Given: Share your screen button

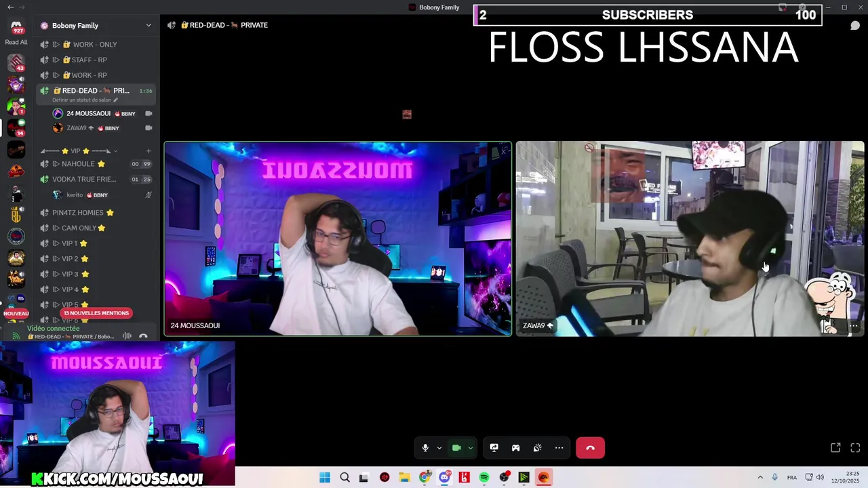Looking at the screenshot, I should point(494,448).
